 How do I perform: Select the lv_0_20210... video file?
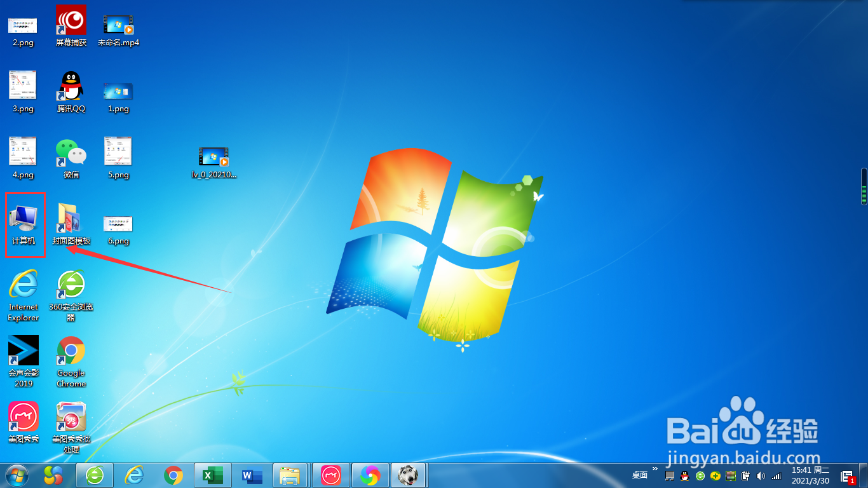[214, 163]
